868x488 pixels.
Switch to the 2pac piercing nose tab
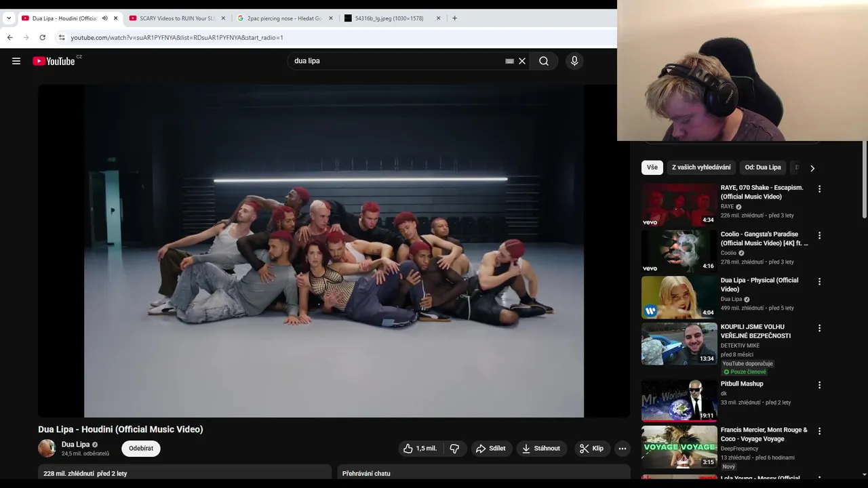tap(284, 18)
